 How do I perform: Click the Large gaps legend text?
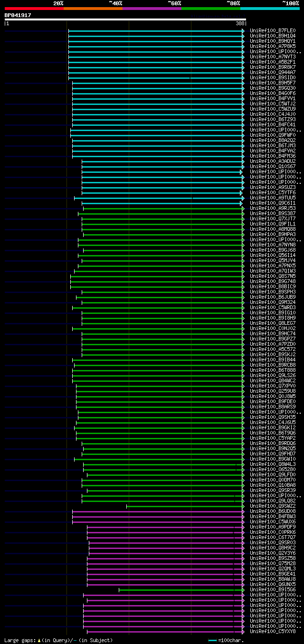click(58, 640)
